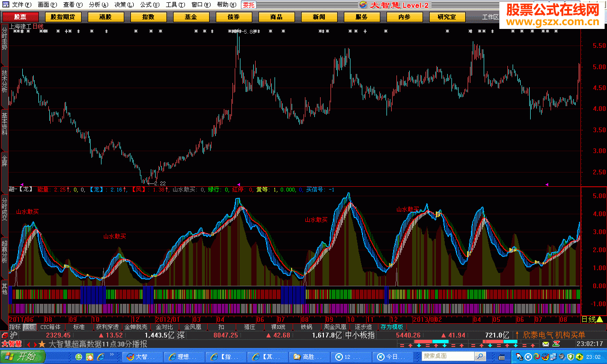Open the 工具 menu
This screenshot has height=364, width=607.
tap(174, 5)
